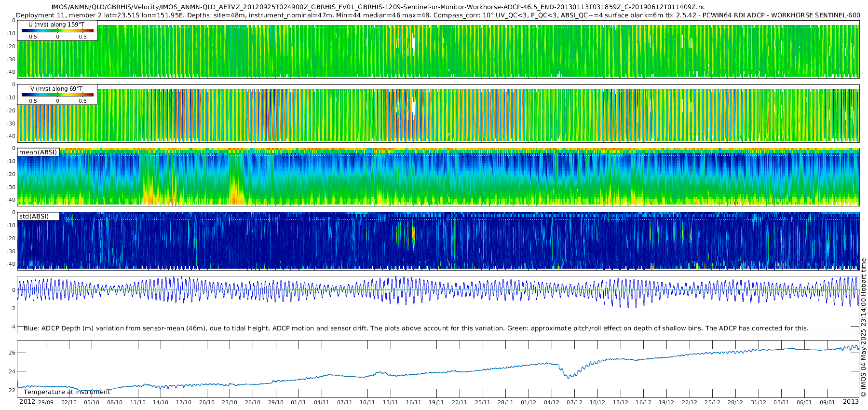
Task: Select the std(ABSI) panel label
Action: [38, 216]
